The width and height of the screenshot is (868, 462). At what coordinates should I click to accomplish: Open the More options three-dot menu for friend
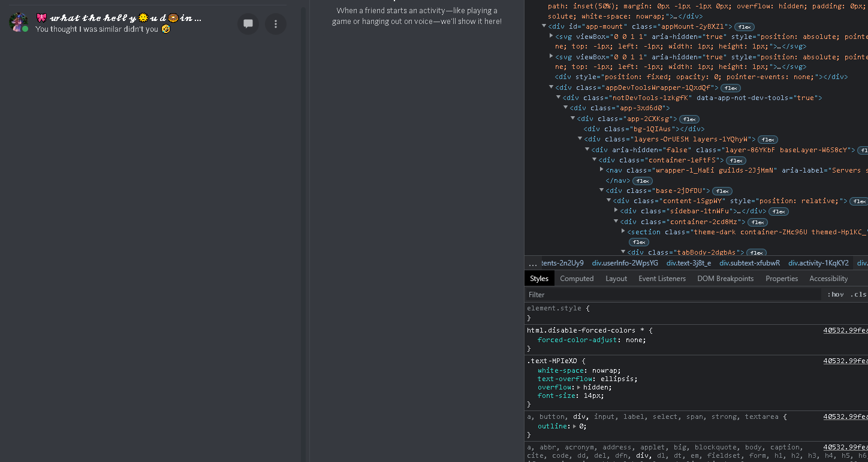coord(276,24)
